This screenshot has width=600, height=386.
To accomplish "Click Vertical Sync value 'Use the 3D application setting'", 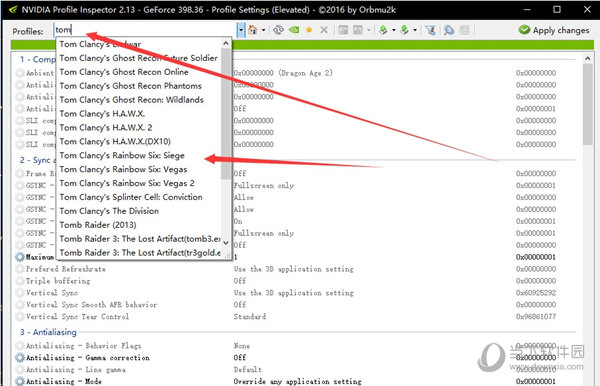I will pyautogui.click(x=293, y=293).
